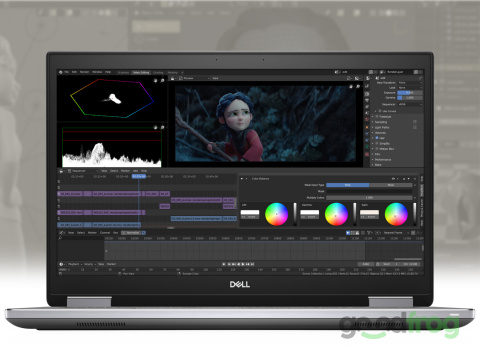Open Properties editor type icon

pyautogui.click(x=368, y=78)
